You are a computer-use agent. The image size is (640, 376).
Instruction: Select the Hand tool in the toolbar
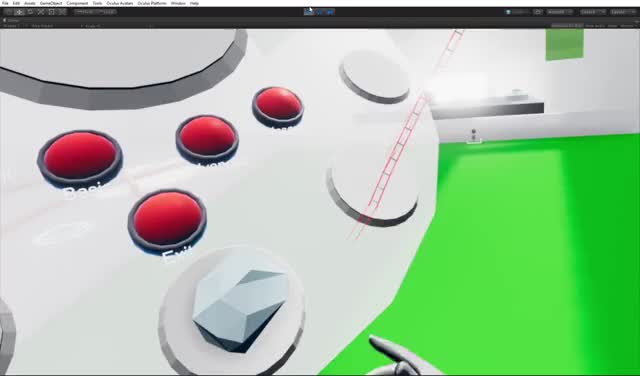(9, 12)
